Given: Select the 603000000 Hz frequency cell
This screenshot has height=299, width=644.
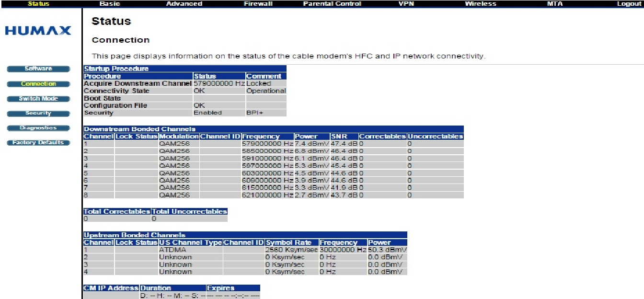Looking at the screenshot, I should [267, 173].
